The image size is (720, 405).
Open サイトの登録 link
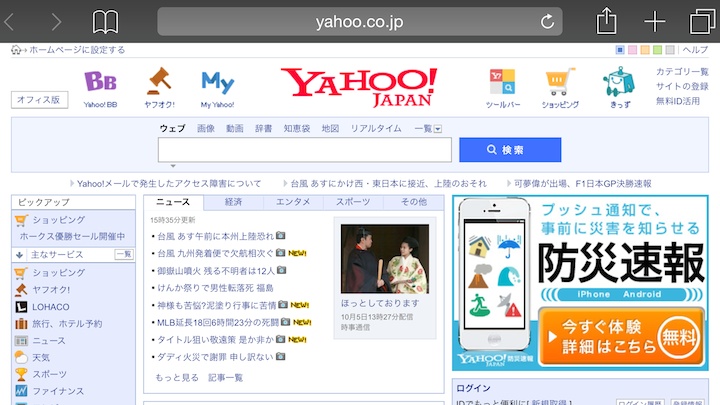[682, 86]
